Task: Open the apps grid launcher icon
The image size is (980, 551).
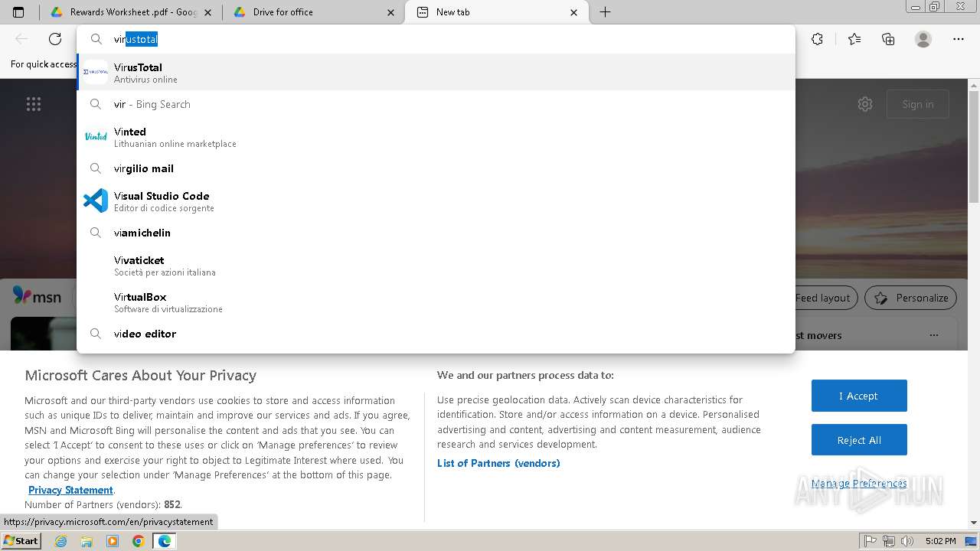Action: [34, 104]
